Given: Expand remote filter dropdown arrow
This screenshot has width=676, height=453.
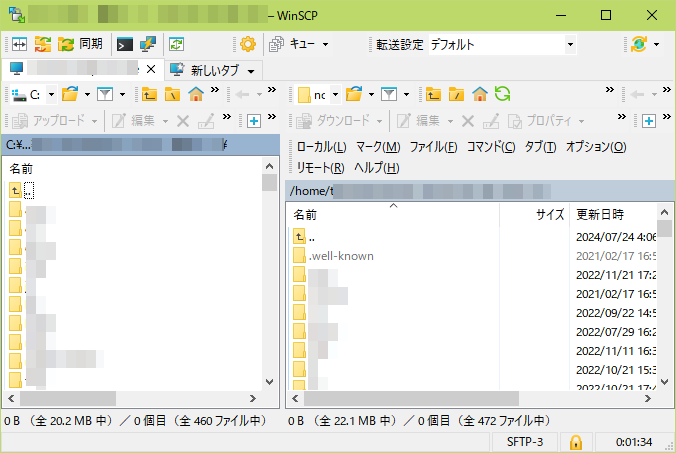Looking at the screenshot, I should click(406, 94).
